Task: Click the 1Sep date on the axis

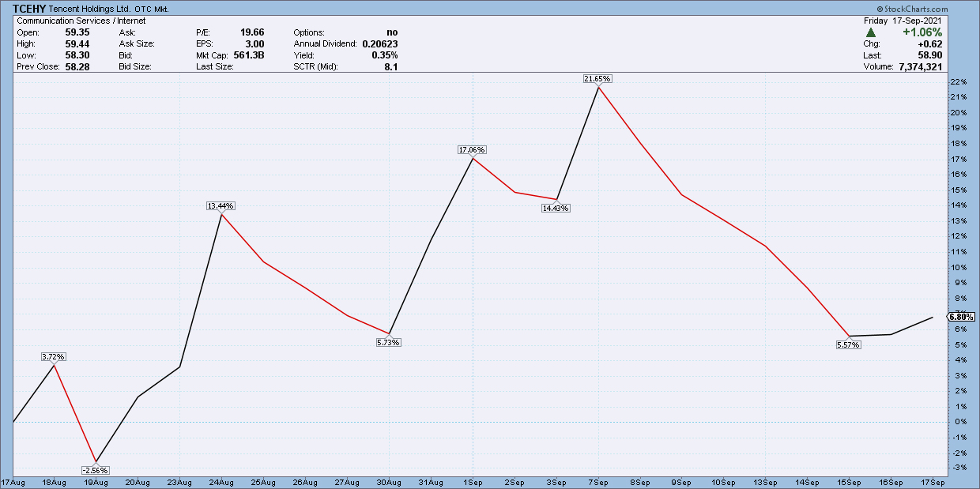Action: (x=473, y=481)
